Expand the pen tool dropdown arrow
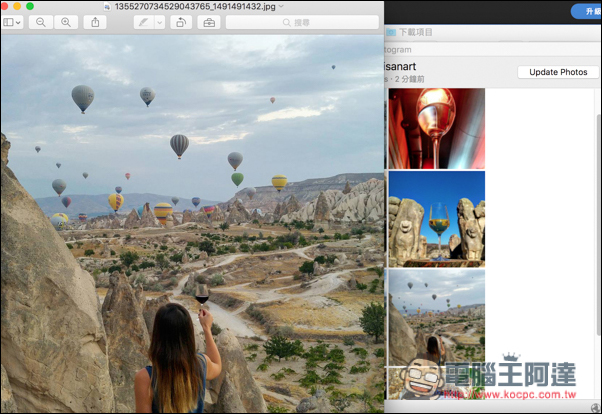Viewport: 602px width, 414px height. [x=158, y=22]
